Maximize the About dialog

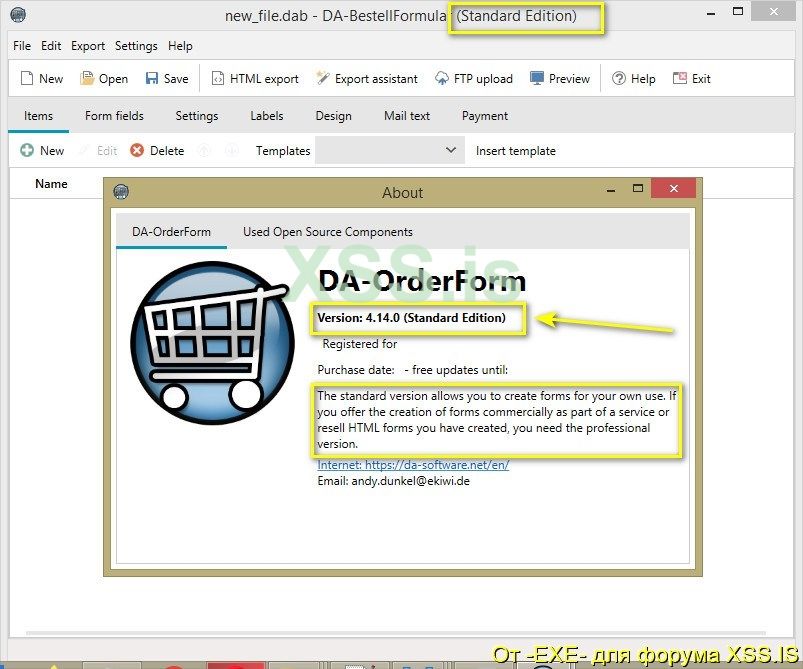click(638, 188)
